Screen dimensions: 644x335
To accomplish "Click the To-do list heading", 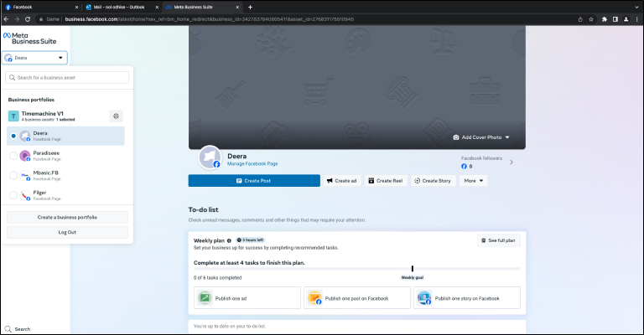I will pos(203,209).
